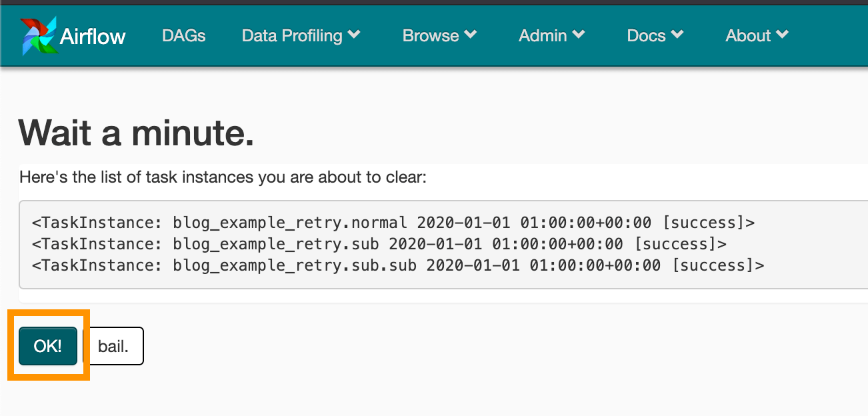Expand the chevron beside About

coord(783,35)
